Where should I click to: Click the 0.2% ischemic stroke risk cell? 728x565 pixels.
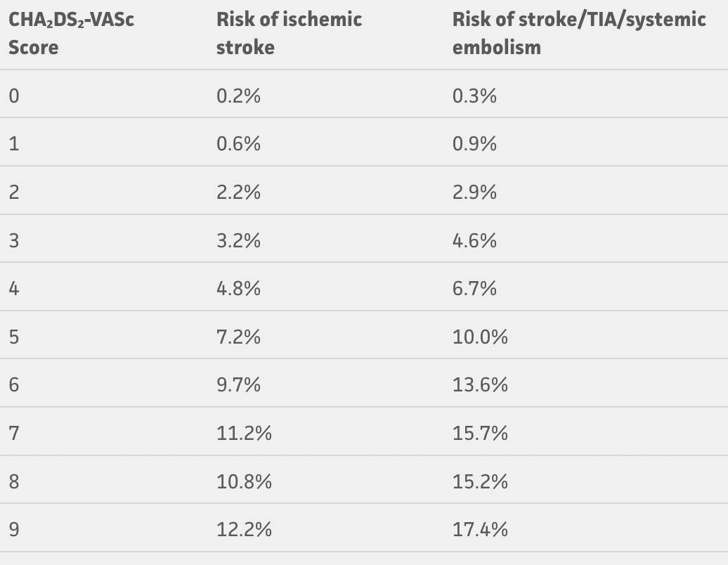tap(238, 96)
